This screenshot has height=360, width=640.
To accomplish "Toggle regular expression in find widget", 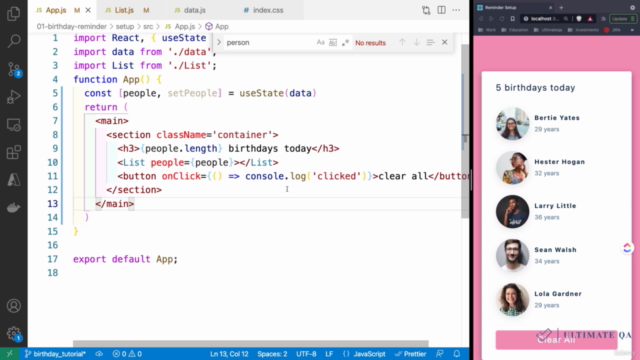I will click(345, 42).
